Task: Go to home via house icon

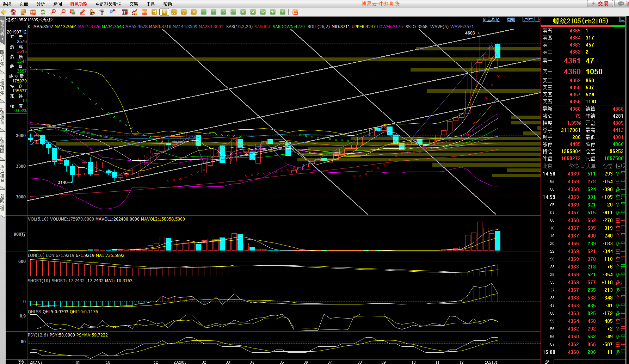Action: point(13,12)
